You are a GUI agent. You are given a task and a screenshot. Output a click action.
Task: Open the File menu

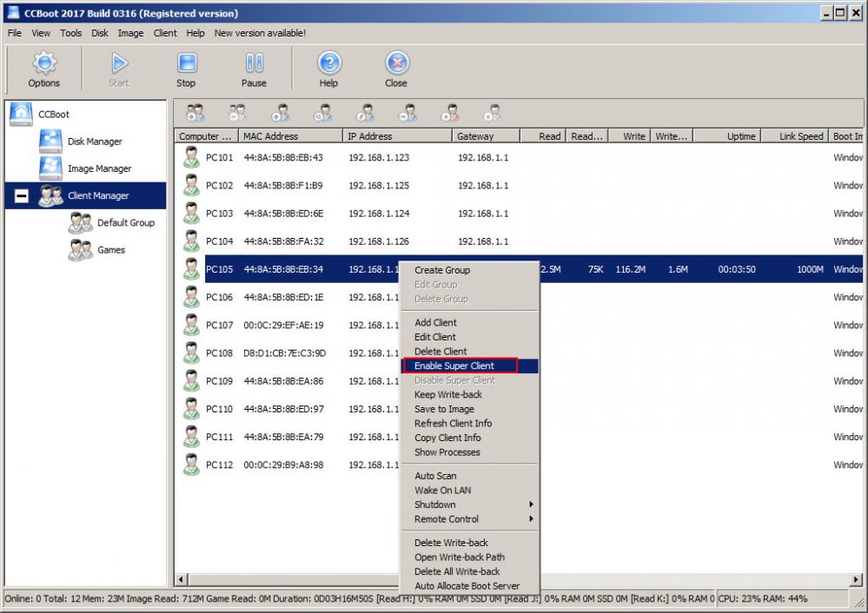pos(15,33)
